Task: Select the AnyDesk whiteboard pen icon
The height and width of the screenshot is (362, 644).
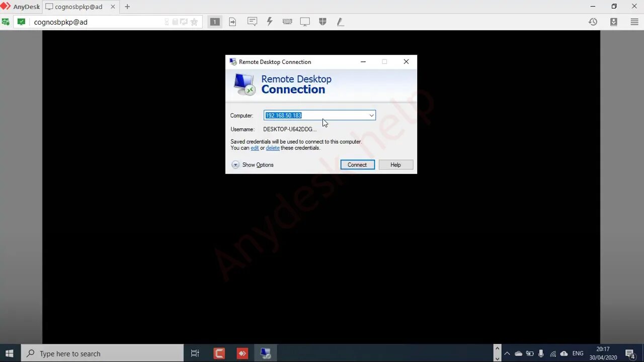Action: coord(340,22)
